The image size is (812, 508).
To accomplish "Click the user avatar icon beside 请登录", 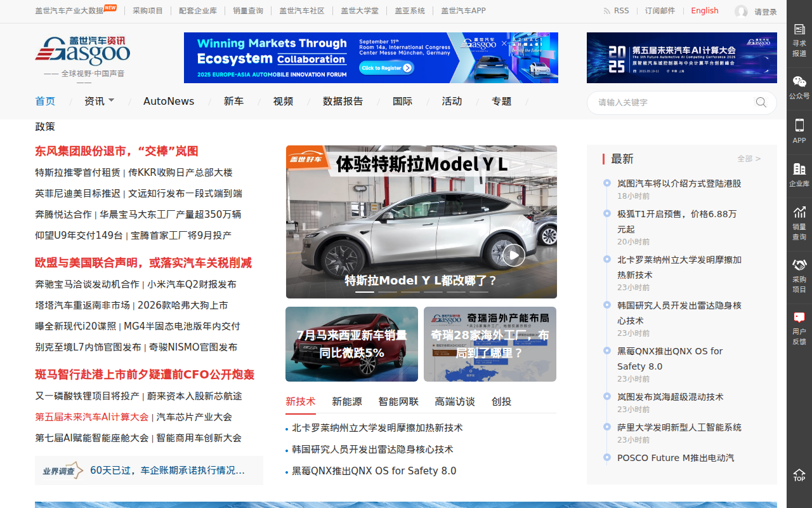I will (x=741, y=11).
